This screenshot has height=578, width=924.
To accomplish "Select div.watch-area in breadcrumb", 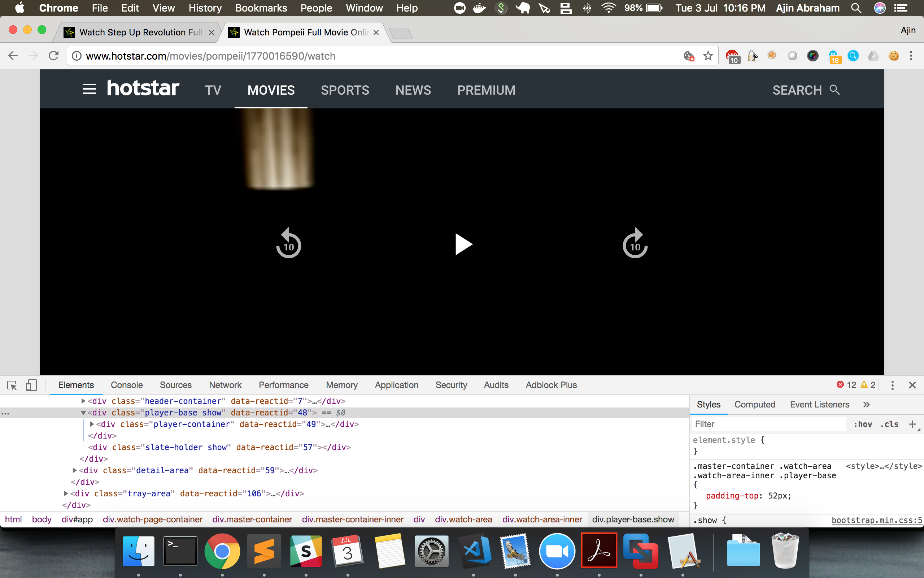I will [463, 519].
